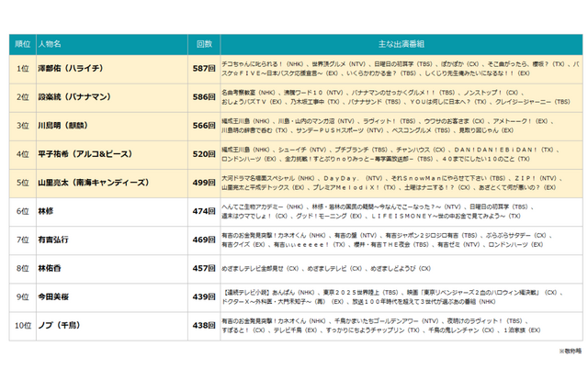Click the 人物名 column header
The image size is (588, 391).
point(51,44)
